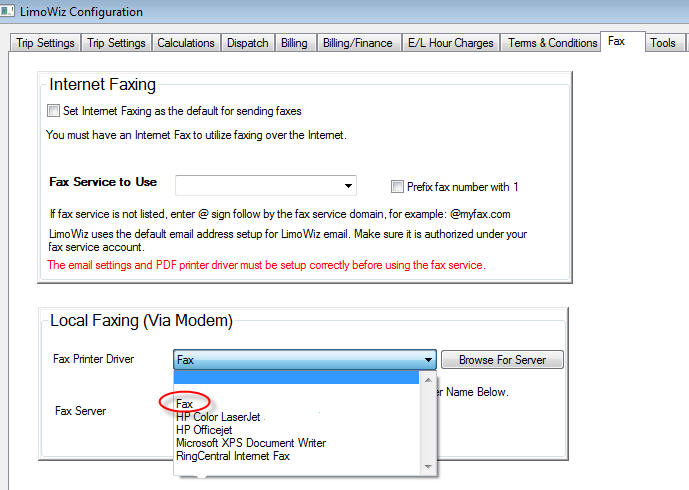Viewport: 689px width, 490px height.
Task: Open the Terms & Conditions tab
Action: [x=553, y=43]
